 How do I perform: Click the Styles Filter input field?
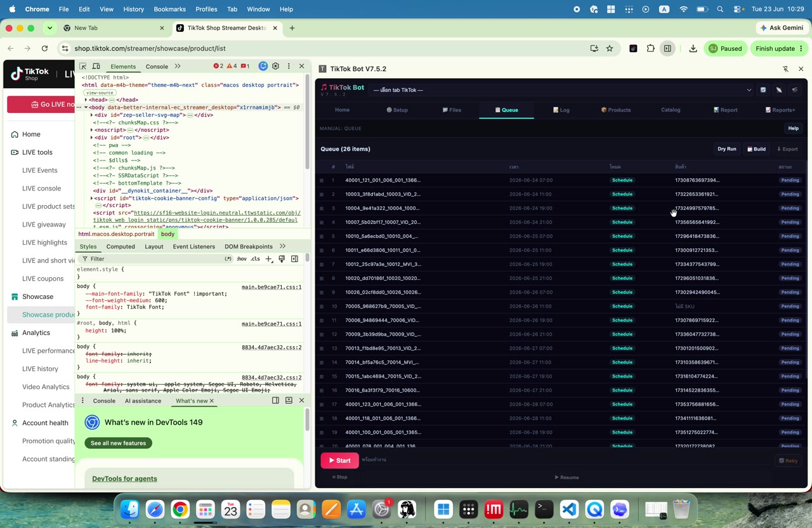pos(155,259)
